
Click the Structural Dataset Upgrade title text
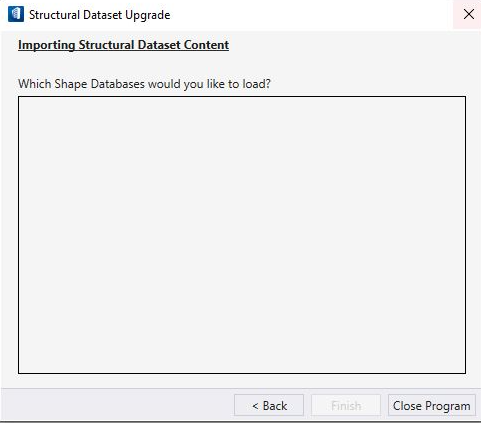(100, 15)
